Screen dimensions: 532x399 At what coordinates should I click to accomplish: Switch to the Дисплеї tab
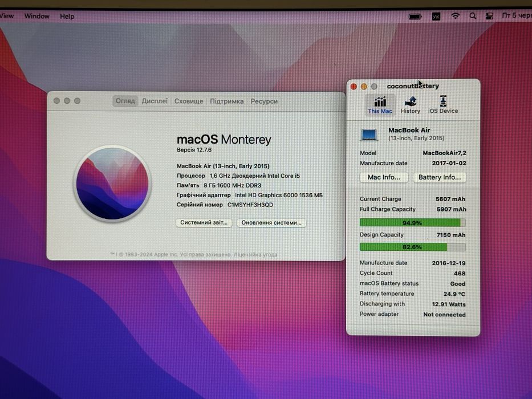pyautogui.click(x=155, y=101)
